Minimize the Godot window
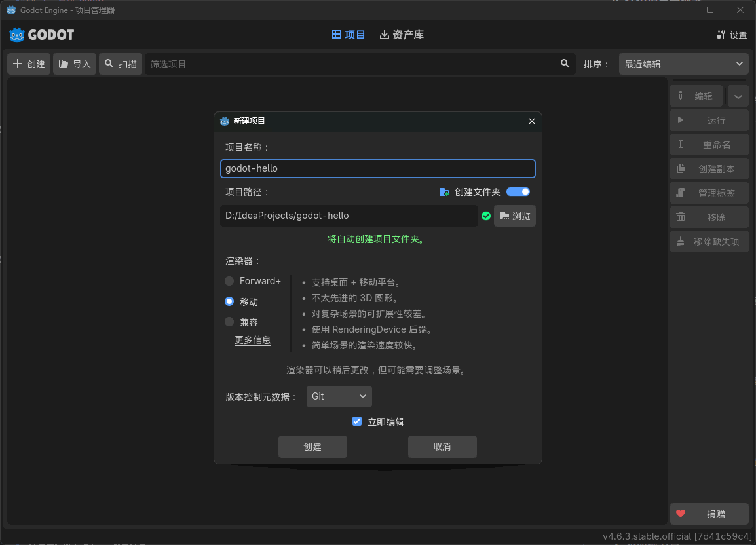 tap(680, 10)
